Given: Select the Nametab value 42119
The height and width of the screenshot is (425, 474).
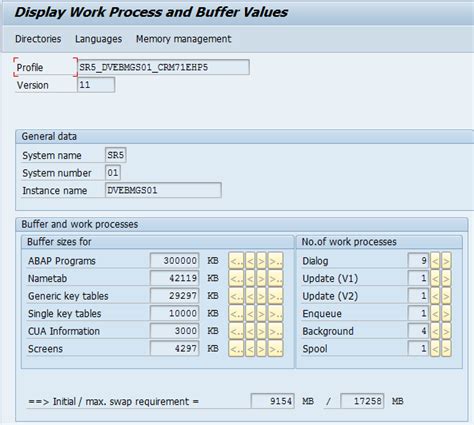Looking at the screenshot, I should pyautogui.click(x=175, y=278).
